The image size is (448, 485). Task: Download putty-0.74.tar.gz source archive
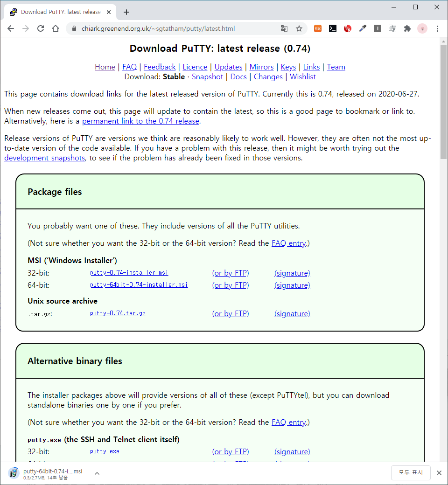[118, 313]
